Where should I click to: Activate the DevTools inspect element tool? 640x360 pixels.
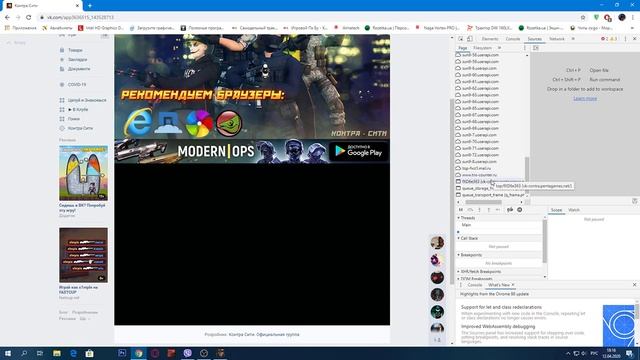click(461, 39)
